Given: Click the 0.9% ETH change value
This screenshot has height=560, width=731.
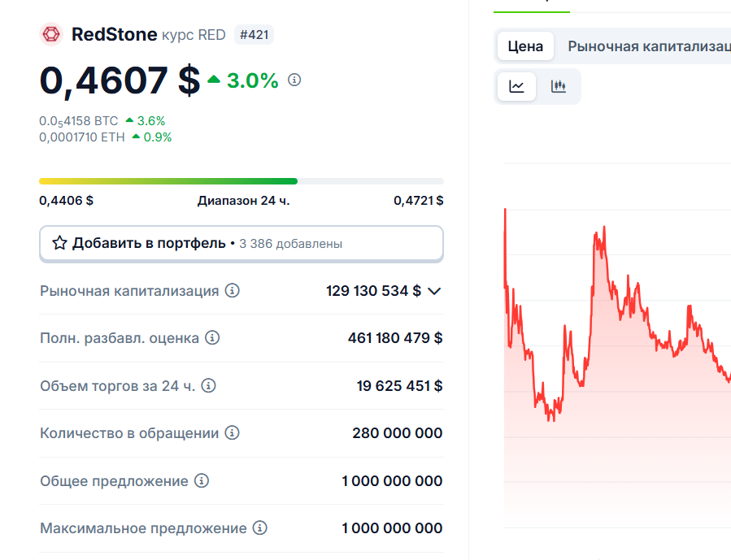Looking at the screenshot, I should [158, 137].
